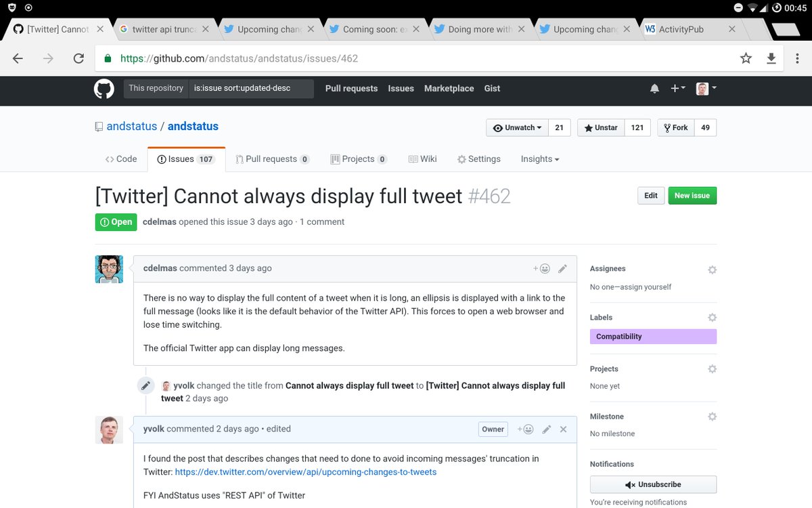812x508 pixels.
Task: Click the secure lock icon in address bar
Action: (x=108, y=58)
